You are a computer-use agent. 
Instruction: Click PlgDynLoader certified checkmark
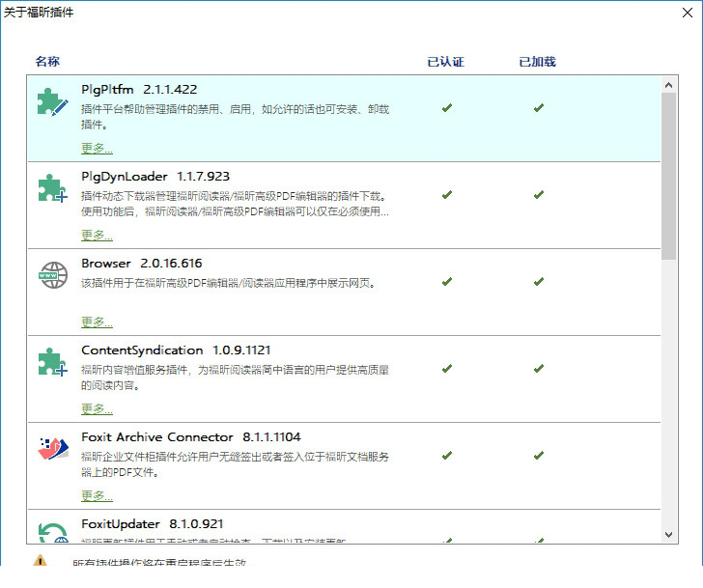point(447,195)
